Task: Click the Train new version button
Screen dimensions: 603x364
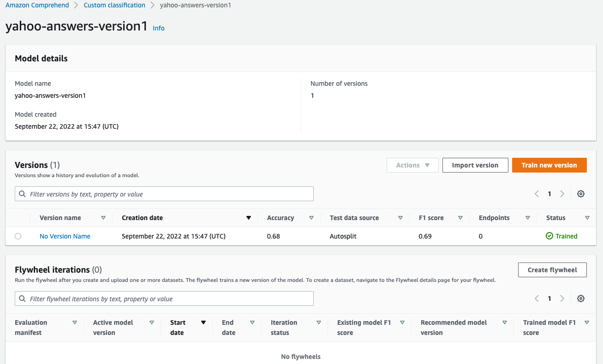Action: click(549, 165)
